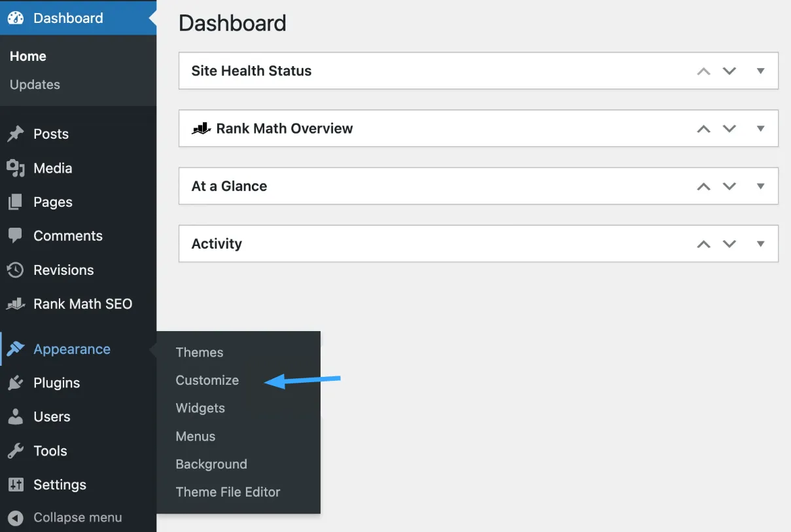This screenshot has width=791, height=532.
Task: Click the Activity widget title
Action: coord(217,243)
